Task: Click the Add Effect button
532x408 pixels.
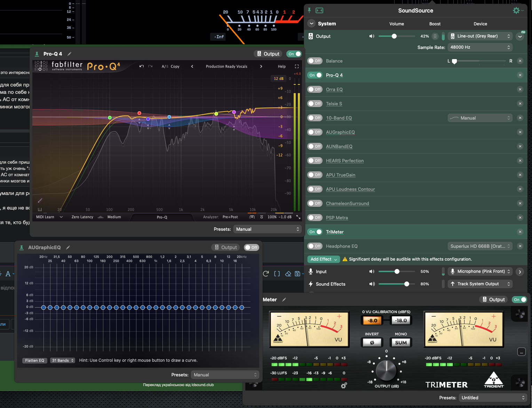Action: pos(324,259)
